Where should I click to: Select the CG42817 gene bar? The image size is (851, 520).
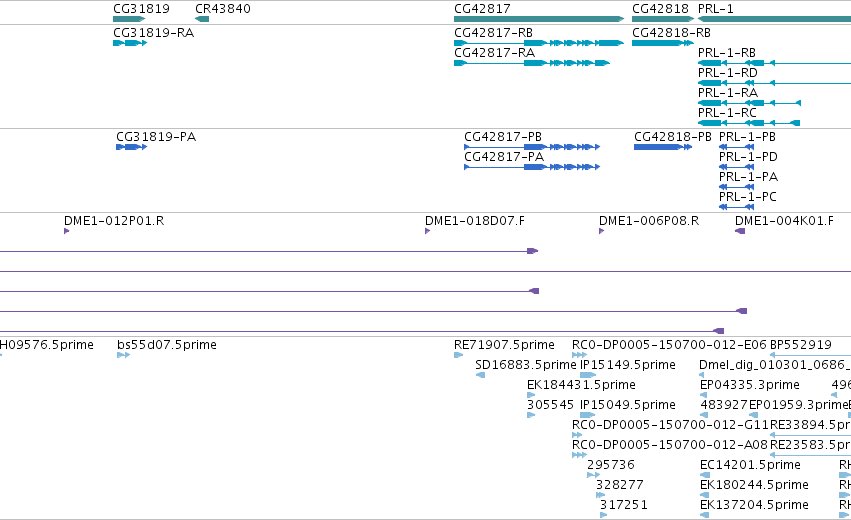tap(539, 19)
